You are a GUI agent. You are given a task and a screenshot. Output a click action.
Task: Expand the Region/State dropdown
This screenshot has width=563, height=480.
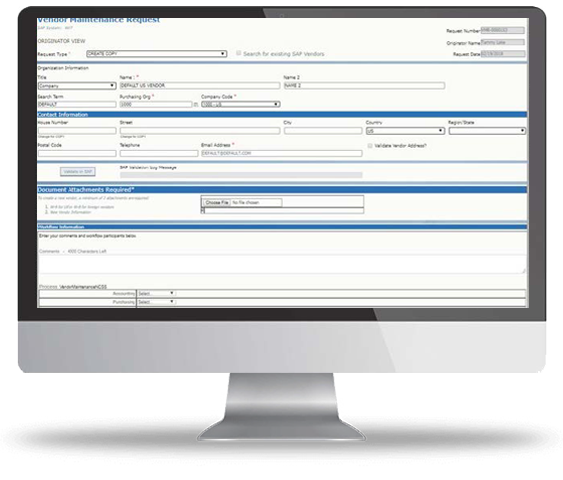(x=487, y=131)
